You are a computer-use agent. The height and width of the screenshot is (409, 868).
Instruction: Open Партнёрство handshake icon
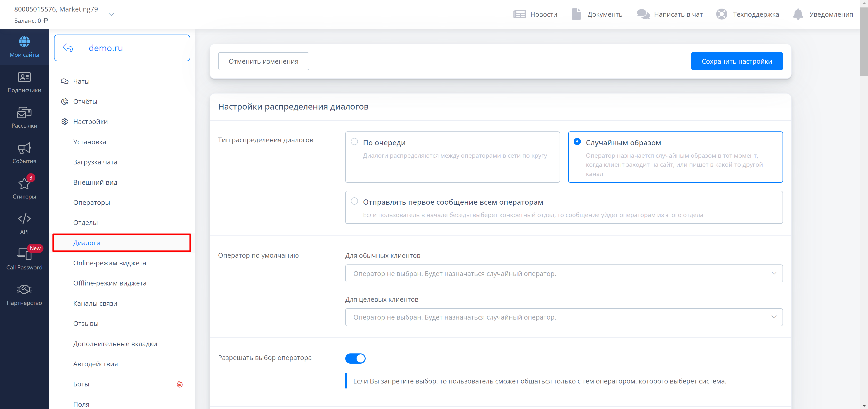(x=24, y=290)
